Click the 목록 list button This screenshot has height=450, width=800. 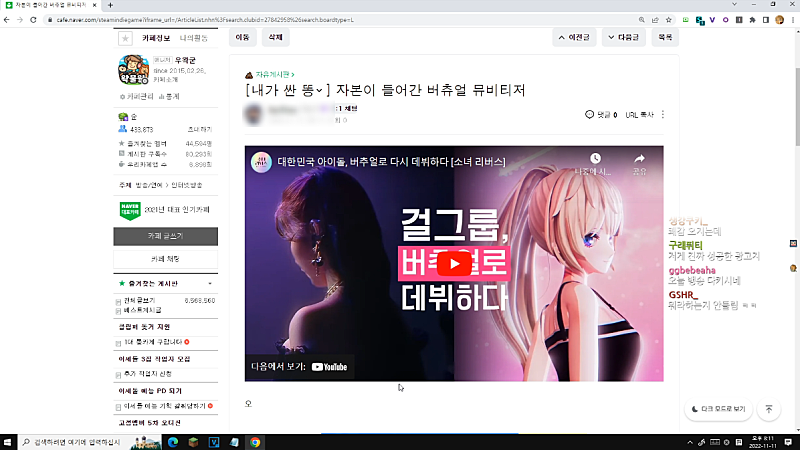(665, 37)
